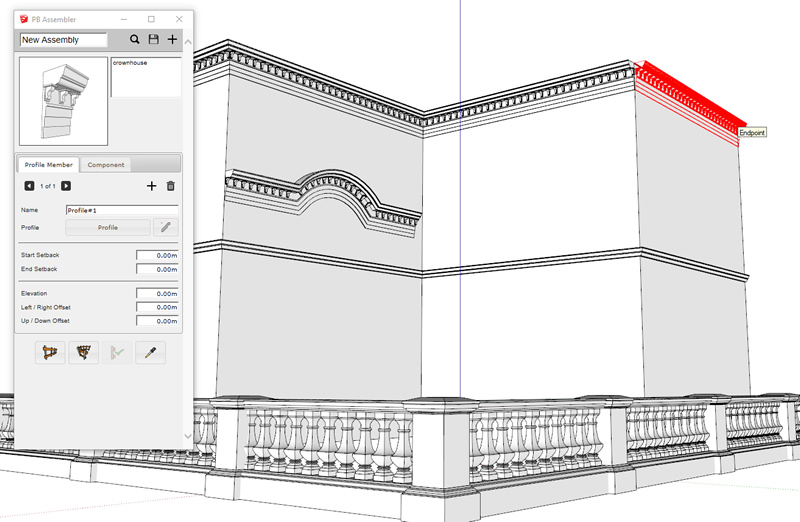The width and height of the screenshot is (800, 522).
Task: Switch to the Component tab
Action: pyautogui.click(x=106, y=165)
